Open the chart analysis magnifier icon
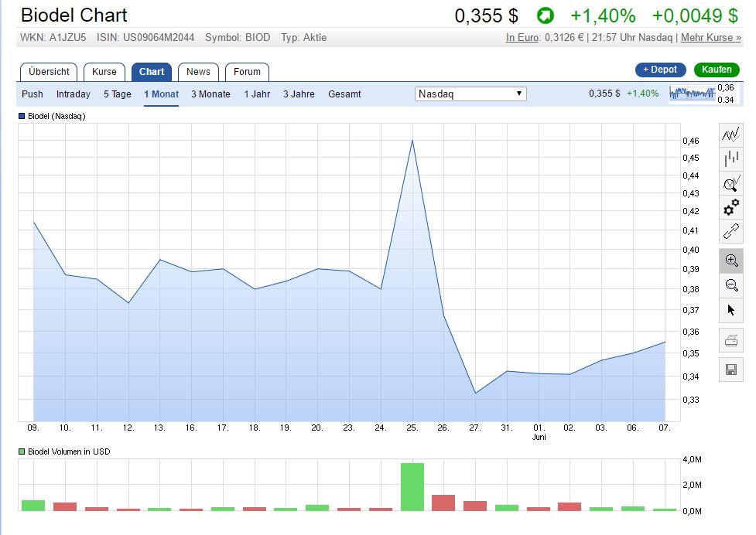Screen dimensions: 756x535 pos(731,183)
